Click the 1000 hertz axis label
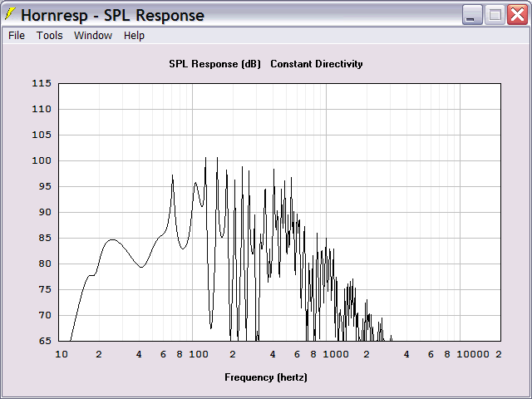532x399 pixels. point(336,355)
